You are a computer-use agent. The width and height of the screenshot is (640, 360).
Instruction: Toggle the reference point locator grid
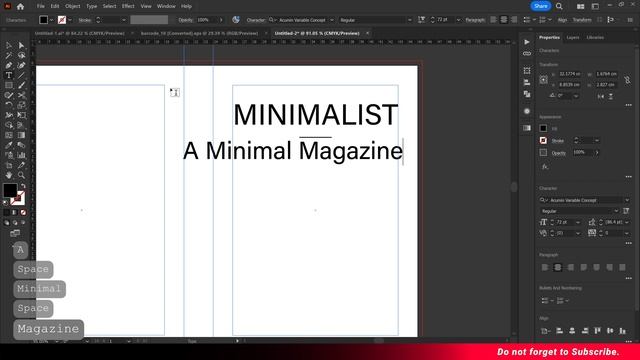(x=543, y=80)
